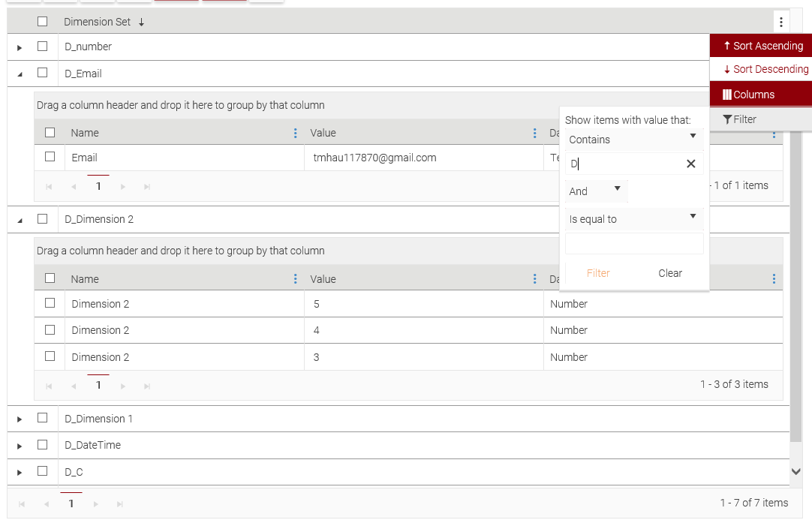Check the Email row checkbox
This screenshot has height=526, width=812.
50,157
